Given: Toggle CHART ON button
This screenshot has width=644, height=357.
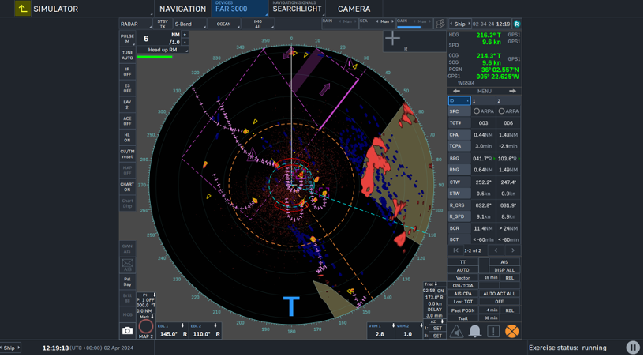Looking at the screenshot, I should pyautogui.click(x=127, y=186).
